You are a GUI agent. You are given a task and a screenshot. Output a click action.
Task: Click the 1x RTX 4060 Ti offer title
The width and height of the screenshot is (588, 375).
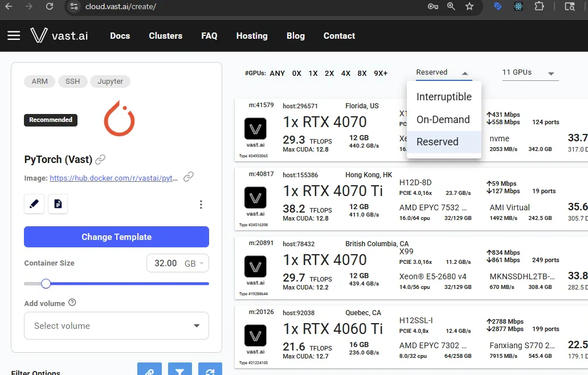(333, 329)
